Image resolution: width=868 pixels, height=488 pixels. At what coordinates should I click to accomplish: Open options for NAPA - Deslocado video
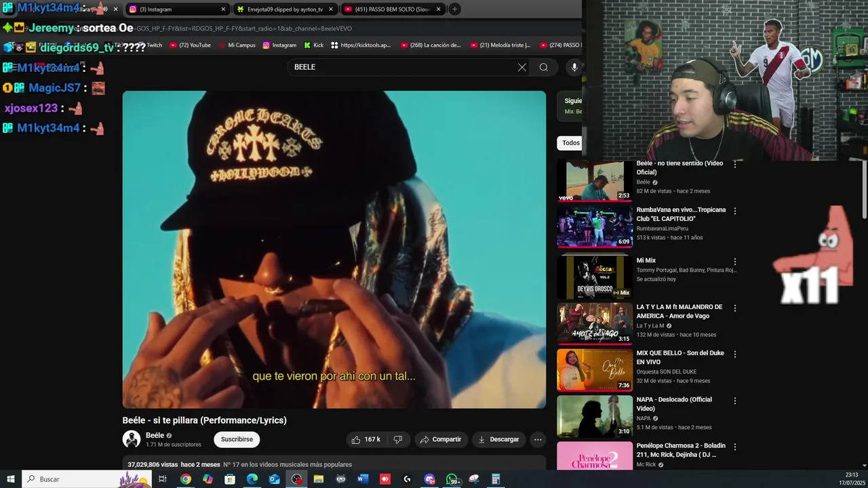pyautogui.click(x=735, y=401)
